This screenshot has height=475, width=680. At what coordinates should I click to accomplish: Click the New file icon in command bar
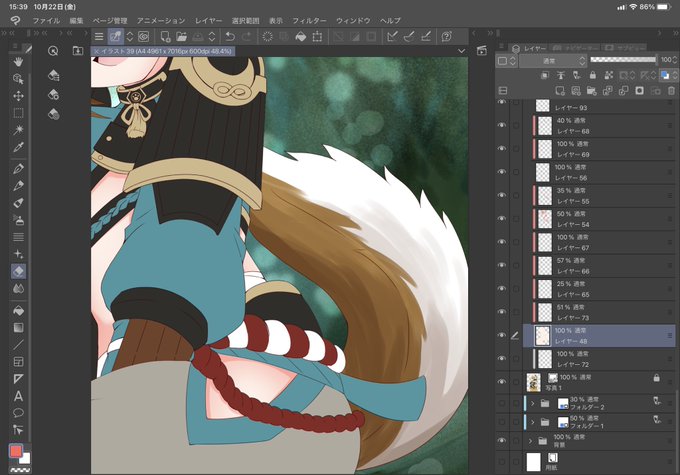(165, 36)
